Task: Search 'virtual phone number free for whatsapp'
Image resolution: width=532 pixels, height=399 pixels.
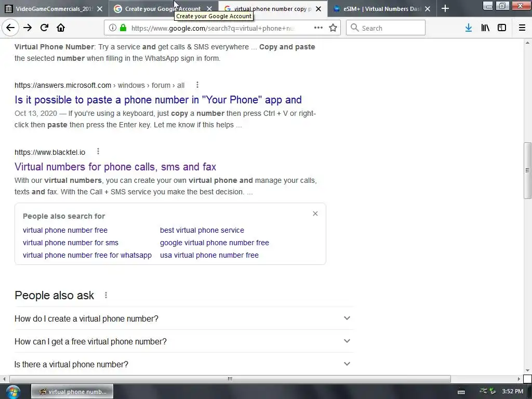Action: [87, 255]
